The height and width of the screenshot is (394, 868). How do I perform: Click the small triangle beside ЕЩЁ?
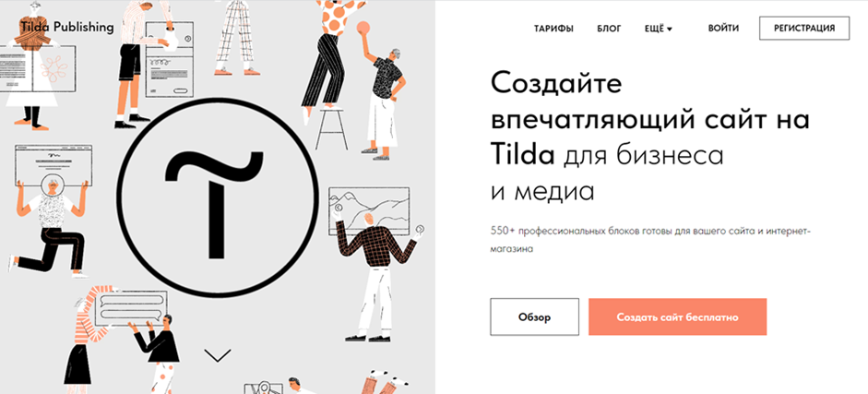[x=670, y=30]
